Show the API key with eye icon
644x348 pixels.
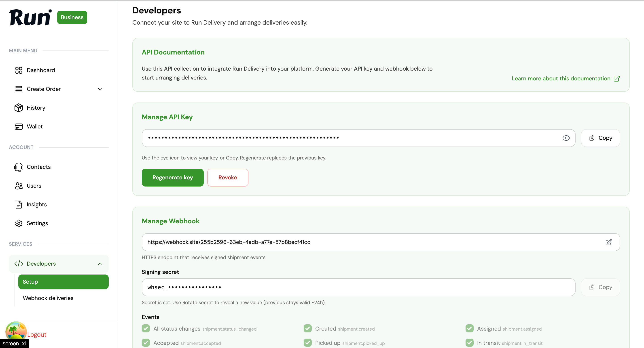(566, 138)
